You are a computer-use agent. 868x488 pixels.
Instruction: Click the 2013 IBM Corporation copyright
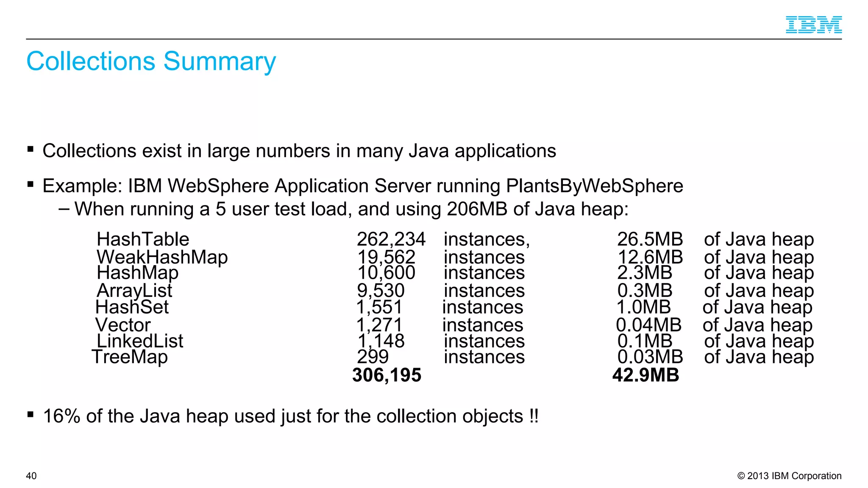[789, 476]
